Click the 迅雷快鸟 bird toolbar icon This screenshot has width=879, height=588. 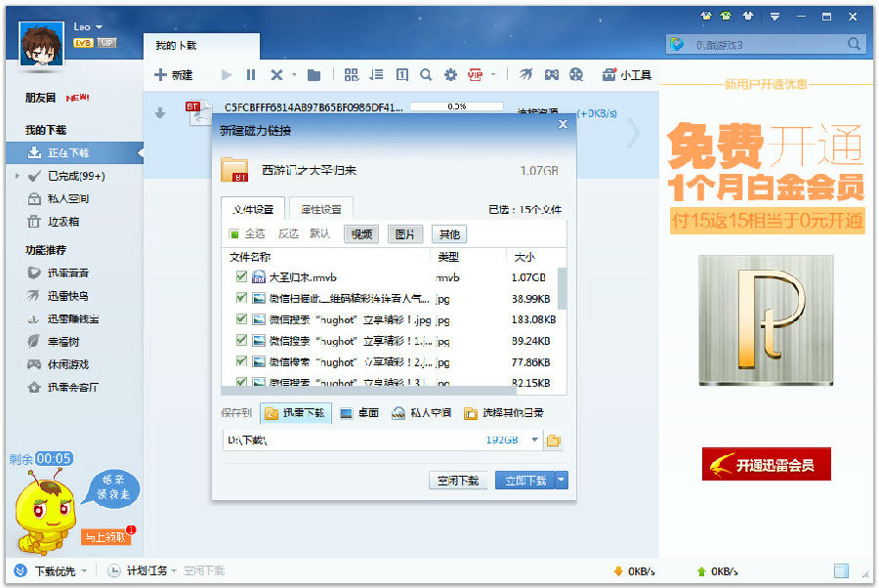pyautogui.click(x=525, y=74)
